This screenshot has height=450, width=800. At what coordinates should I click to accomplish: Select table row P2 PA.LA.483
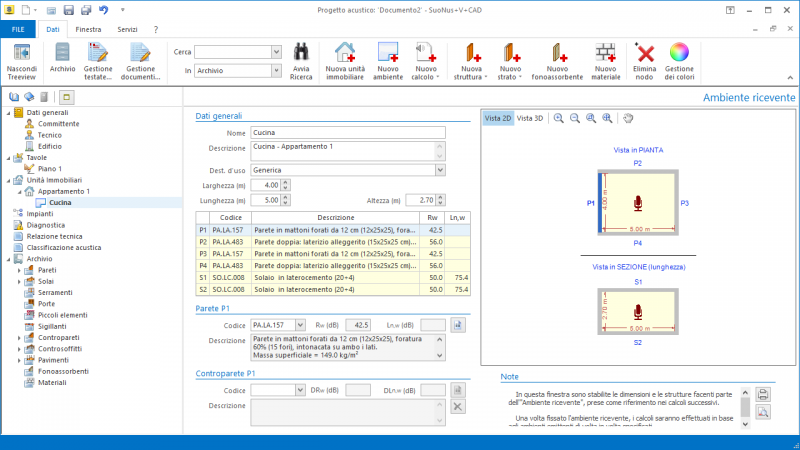click(333, 242)
